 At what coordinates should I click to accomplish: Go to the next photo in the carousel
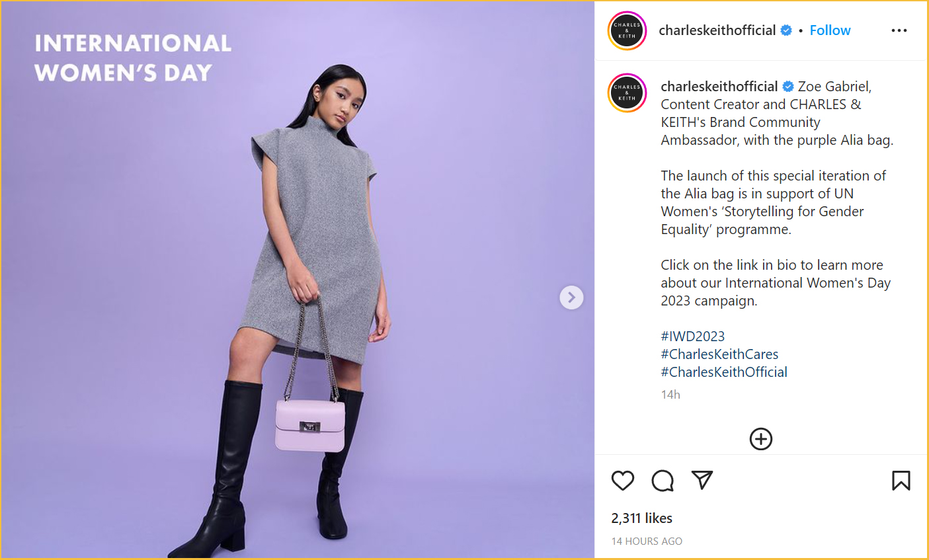click(x=571, y=298)
